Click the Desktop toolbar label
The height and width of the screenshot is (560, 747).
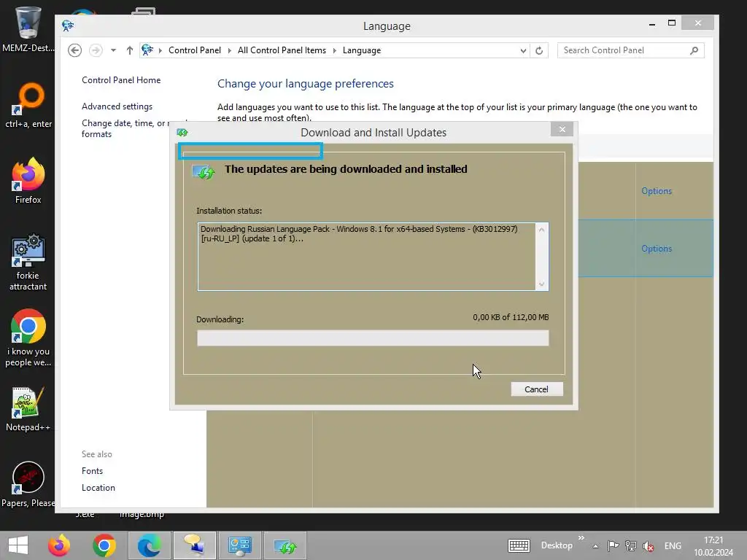[557, 545]
